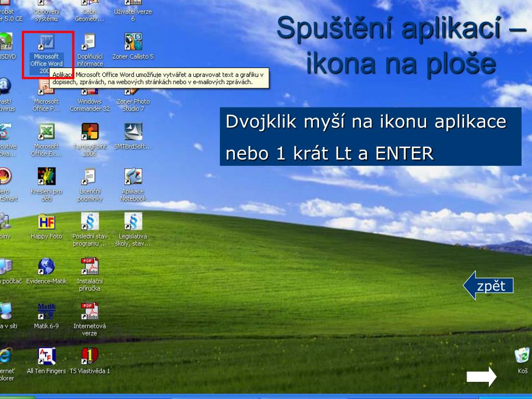
Task: Select the Doplňující informace text file icon
Action: click(89, 42)
